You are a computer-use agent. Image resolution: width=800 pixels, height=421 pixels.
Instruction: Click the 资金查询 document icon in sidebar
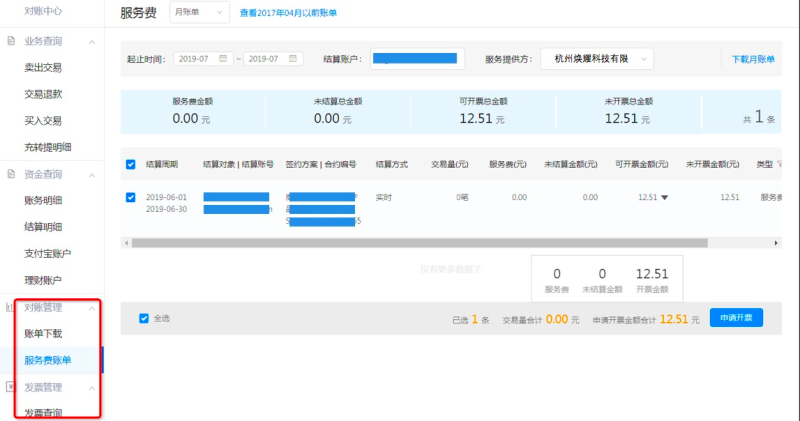point(11,174)
